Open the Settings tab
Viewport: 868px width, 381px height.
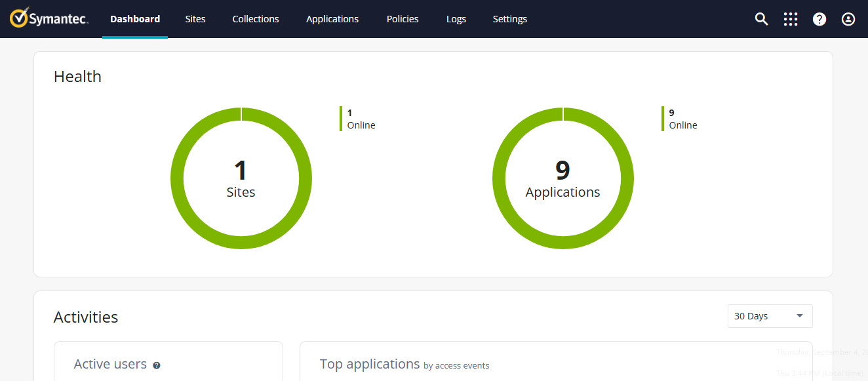pos(510,19)
